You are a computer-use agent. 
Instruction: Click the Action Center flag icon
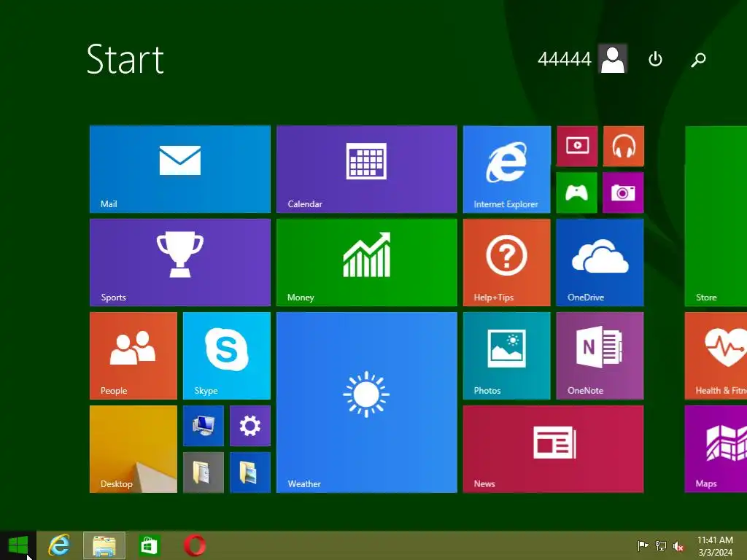pyautogui.click(x=643, y=545)
